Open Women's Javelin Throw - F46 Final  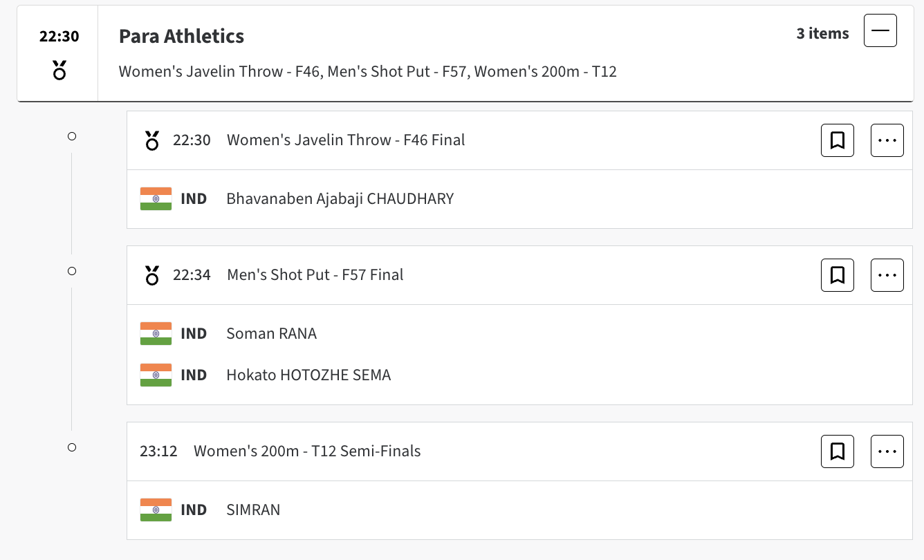(x=346, y=140)
